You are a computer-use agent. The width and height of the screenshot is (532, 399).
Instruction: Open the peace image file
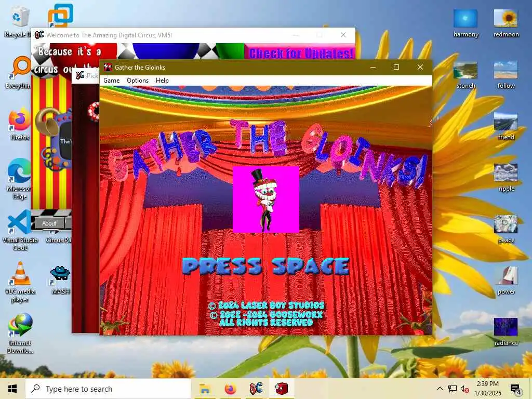(506, 229)
